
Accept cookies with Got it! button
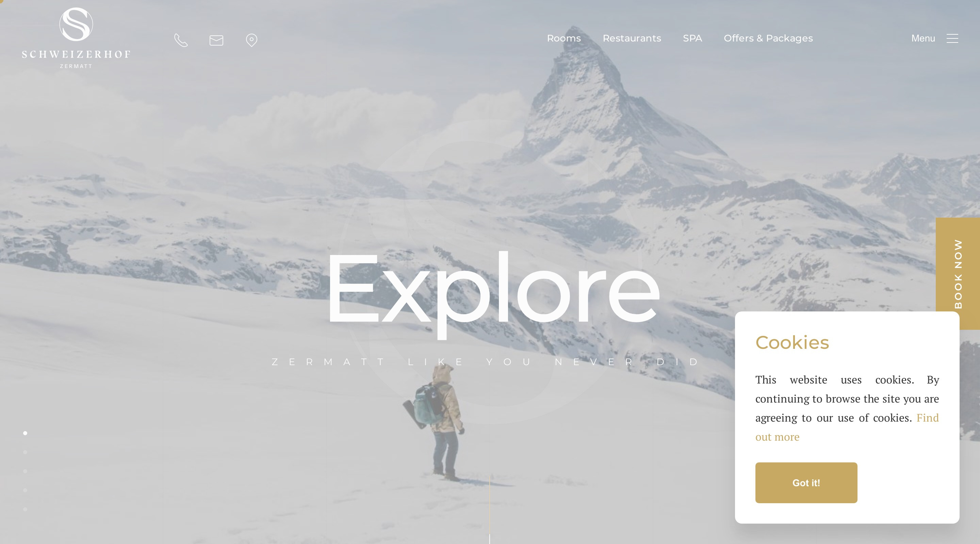[x=806, y=483]
